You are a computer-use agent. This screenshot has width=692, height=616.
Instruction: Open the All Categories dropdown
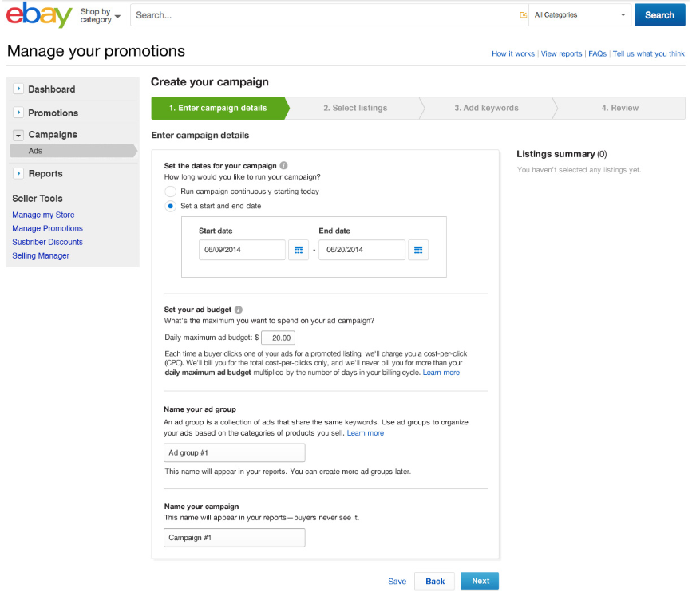click(579, 15)
